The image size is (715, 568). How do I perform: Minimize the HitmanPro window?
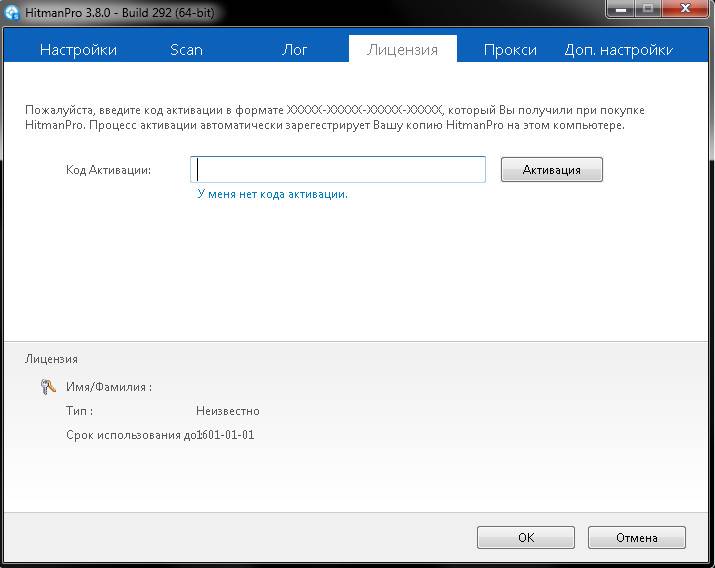[621, 8]
